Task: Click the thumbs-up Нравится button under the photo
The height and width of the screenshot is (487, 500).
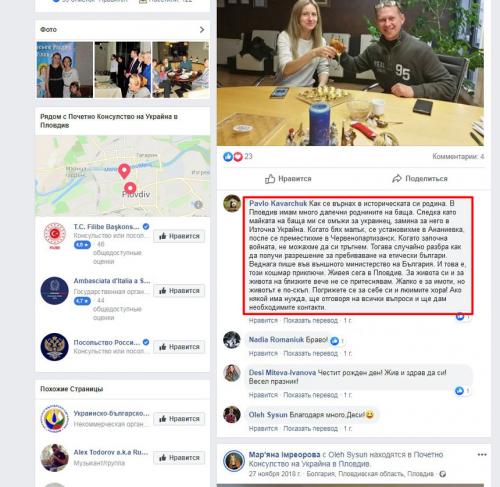Action: 288,179
